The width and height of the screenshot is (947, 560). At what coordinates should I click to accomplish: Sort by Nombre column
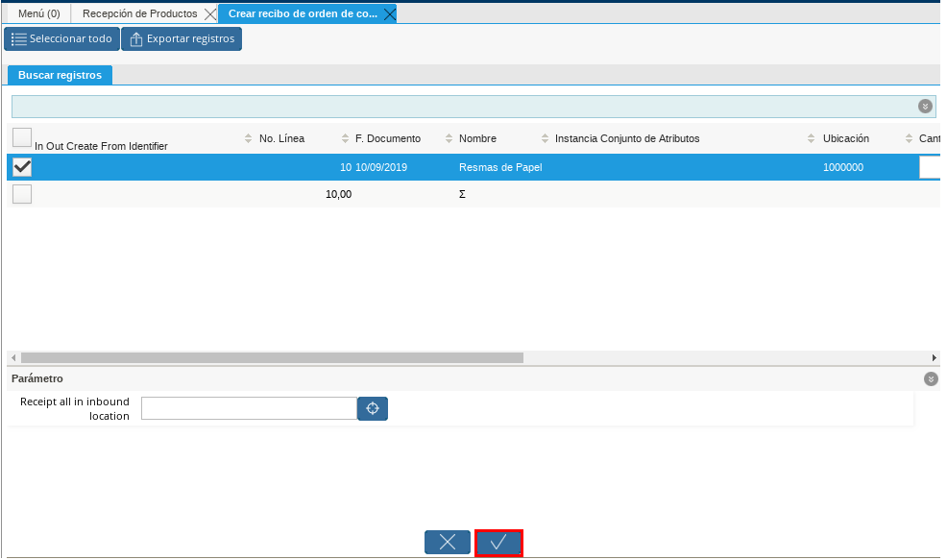477,138
